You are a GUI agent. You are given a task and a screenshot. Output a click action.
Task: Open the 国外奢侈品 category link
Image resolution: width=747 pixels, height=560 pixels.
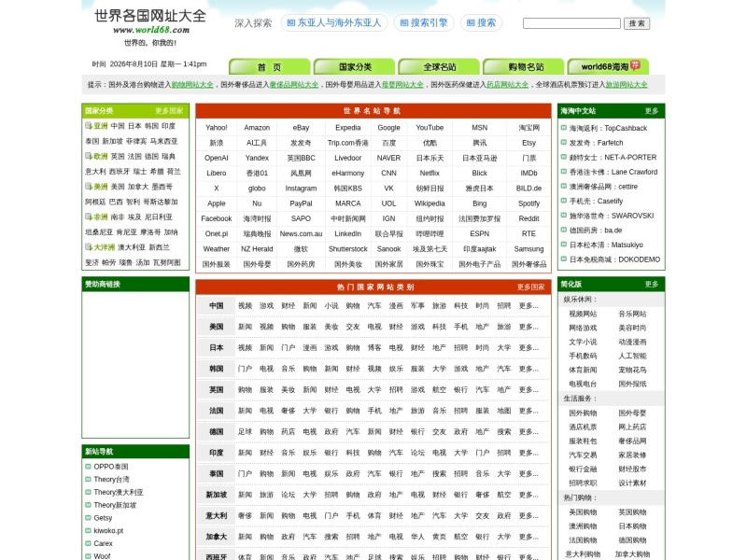coord(529,264)
